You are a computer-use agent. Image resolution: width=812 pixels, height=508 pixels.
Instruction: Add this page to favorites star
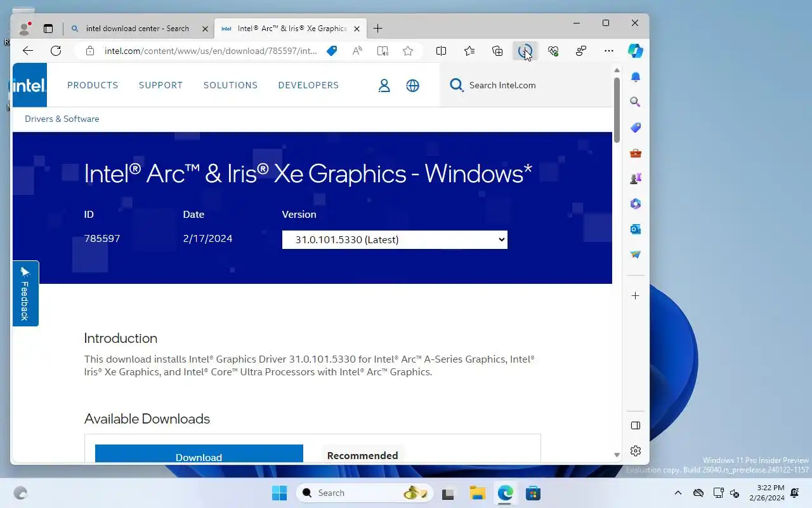coord(408,51)
